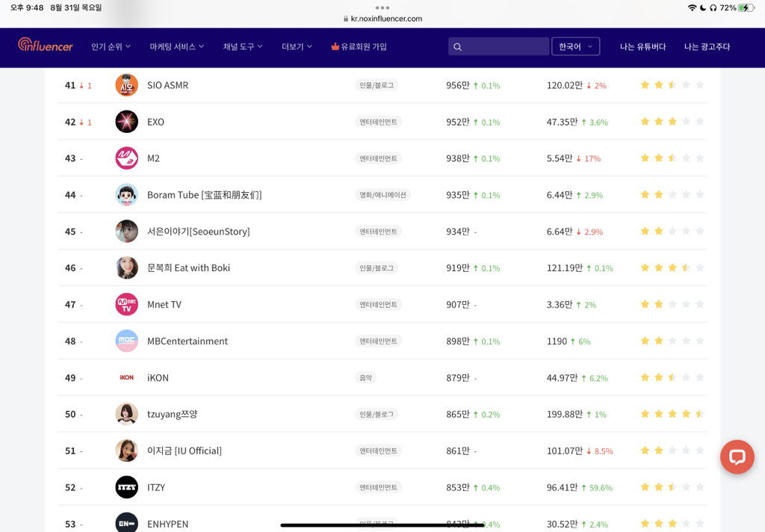Tap the three-dot multitasking indicator
This screenshot has width=765, height=532.
[x=382, y=7]
